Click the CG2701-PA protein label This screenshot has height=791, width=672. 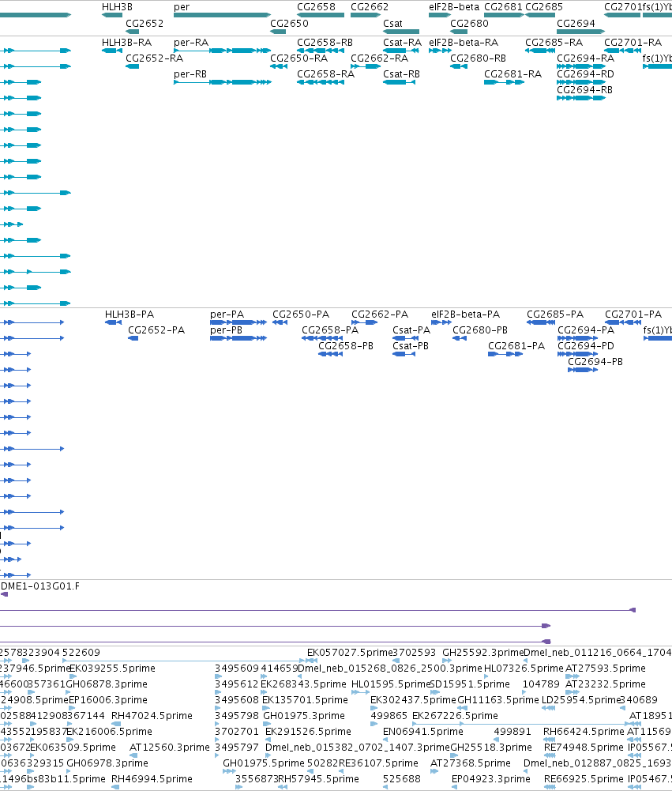pyautogui.click(x=633, y=315)
